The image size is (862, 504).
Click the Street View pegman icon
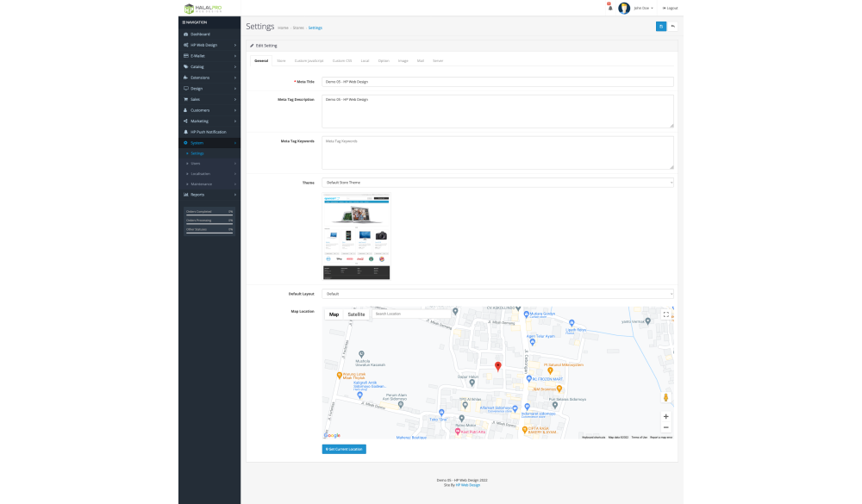click(x=665, y=397)
